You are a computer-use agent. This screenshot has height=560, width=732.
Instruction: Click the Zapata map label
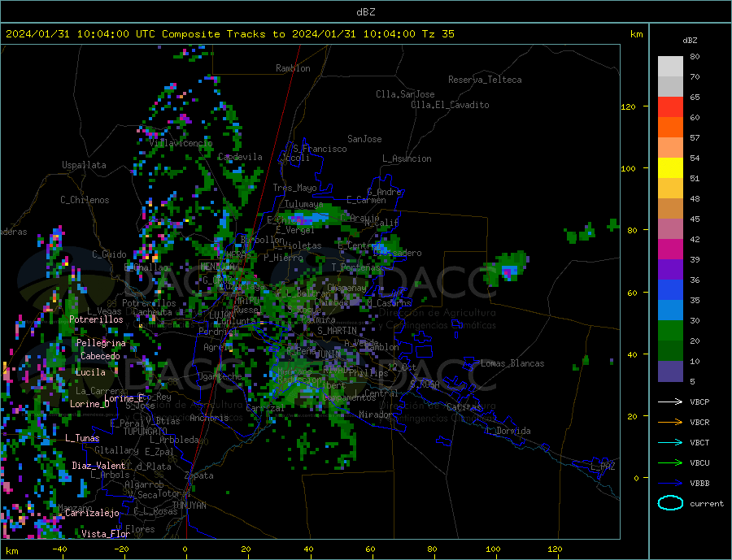[199, 475]
